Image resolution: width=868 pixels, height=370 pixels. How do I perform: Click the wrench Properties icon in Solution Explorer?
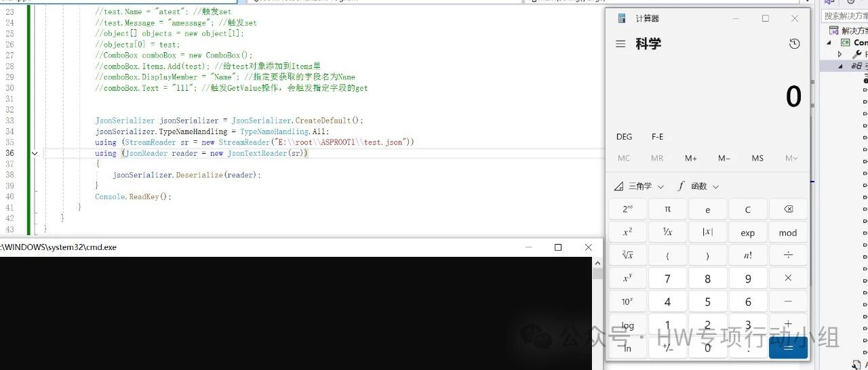(x=857, y=54)
